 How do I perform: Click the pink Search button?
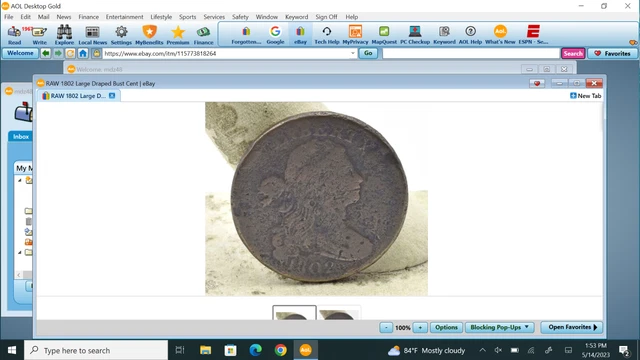[x=573, y=53]
